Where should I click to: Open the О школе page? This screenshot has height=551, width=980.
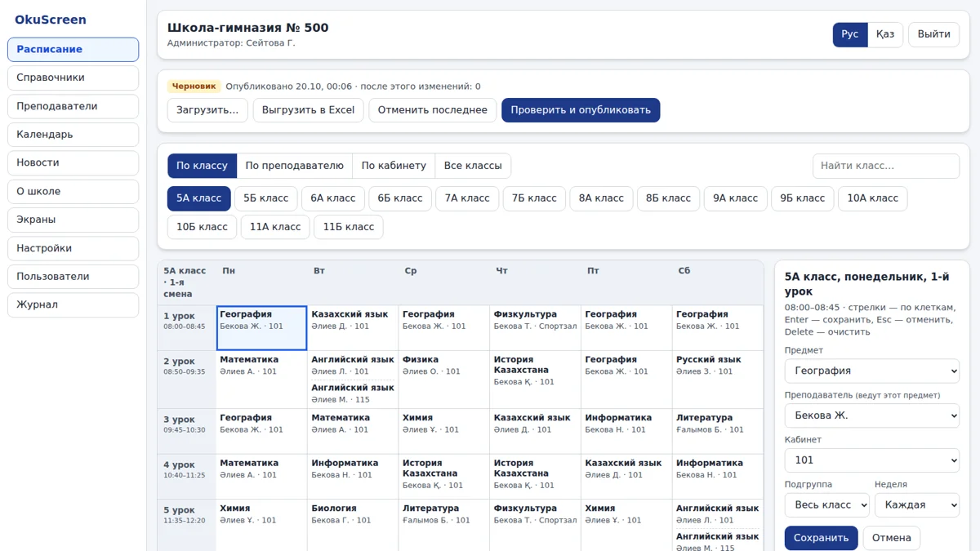pyautogui.click(x=73, y=191)
